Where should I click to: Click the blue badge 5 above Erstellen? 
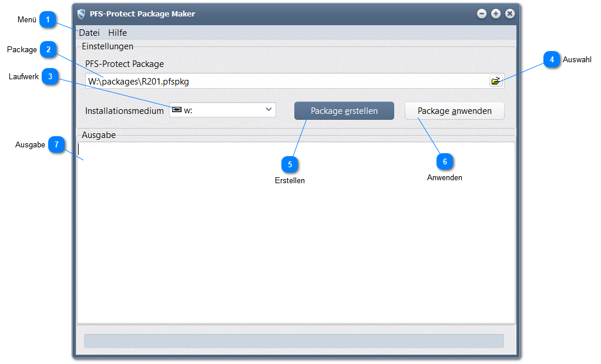pos(290,164)
